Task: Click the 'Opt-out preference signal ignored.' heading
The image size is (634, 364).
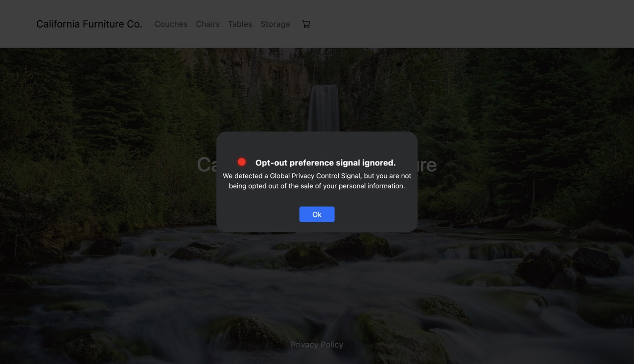Action: 325,162
